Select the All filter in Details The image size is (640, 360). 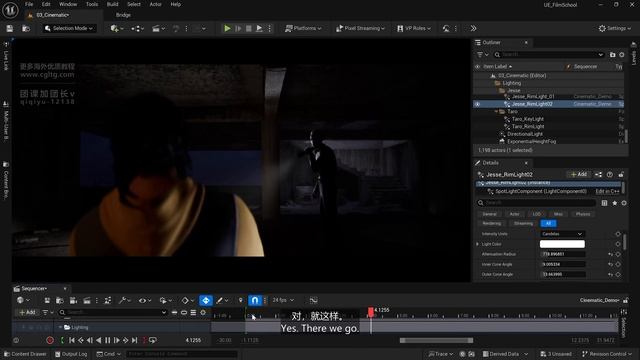coord(548,223)
